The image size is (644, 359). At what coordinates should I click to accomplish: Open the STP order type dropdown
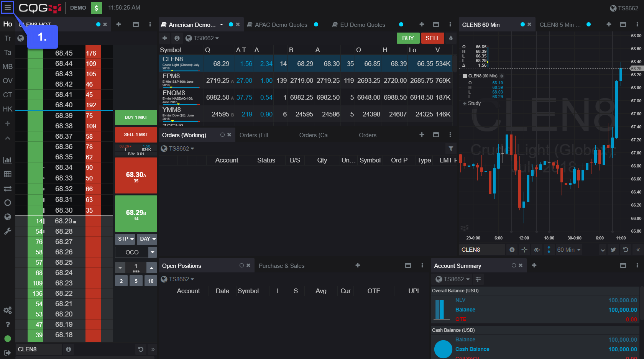pyautogui.click(x=125, y=239)
